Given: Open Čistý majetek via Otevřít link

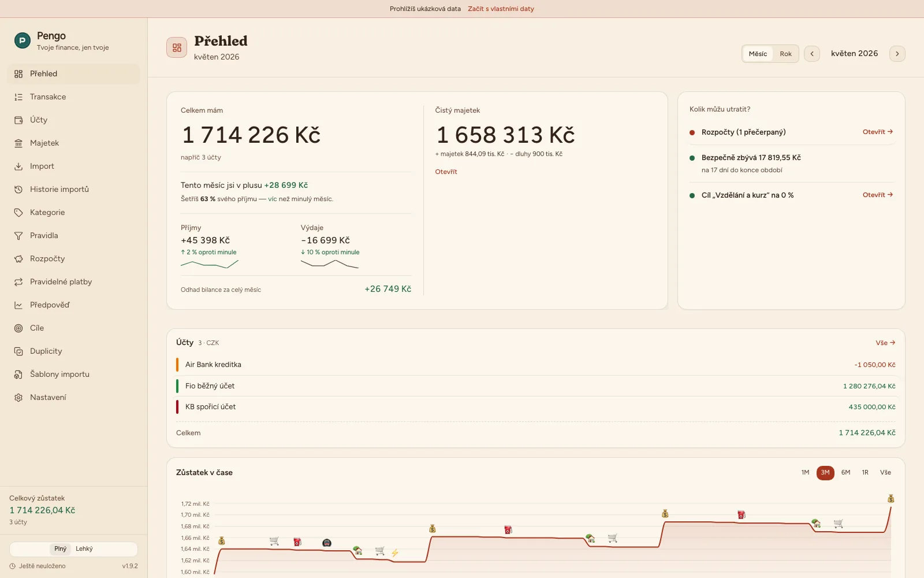Looking at the screenshot, I should click(x=446, y=172).
